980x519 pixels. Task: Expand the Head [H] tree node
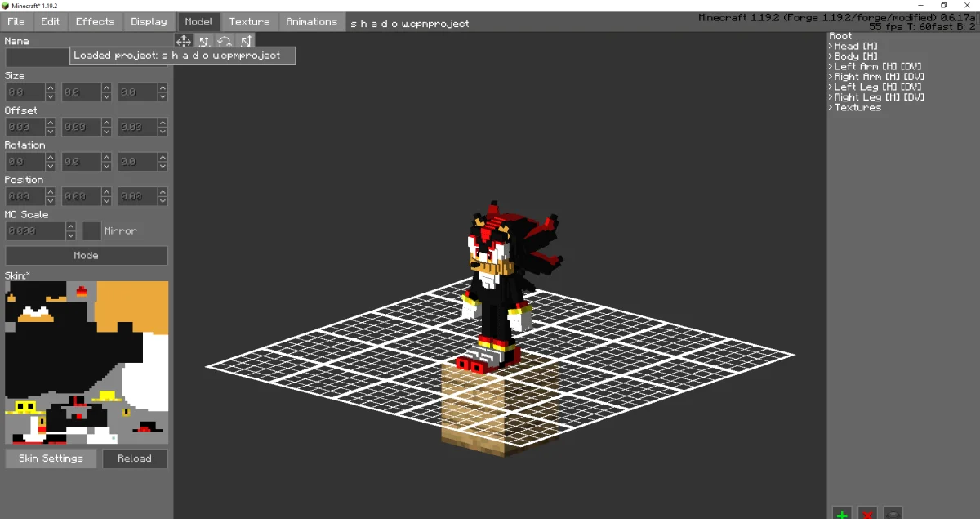pyautogui.click(x=831, y=47)
